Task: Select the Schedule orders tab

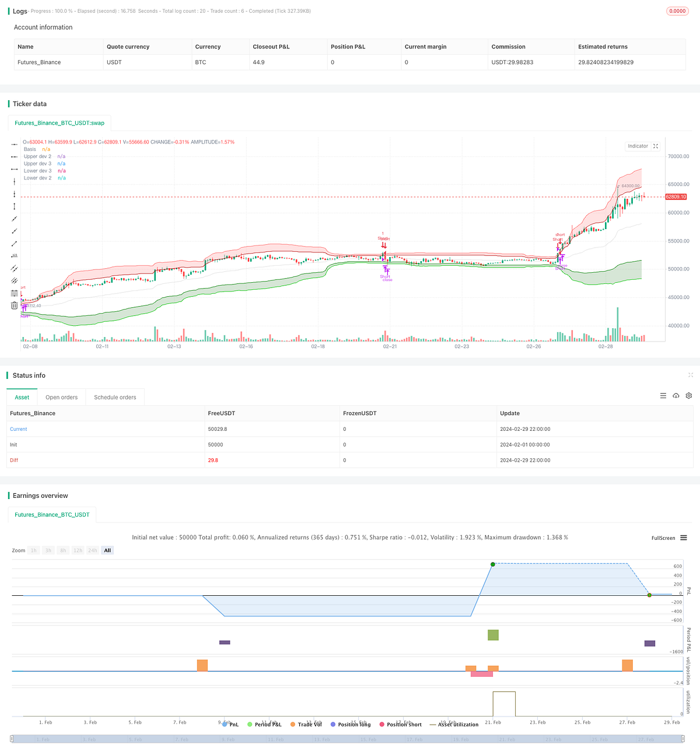Action: click(115, 397)
